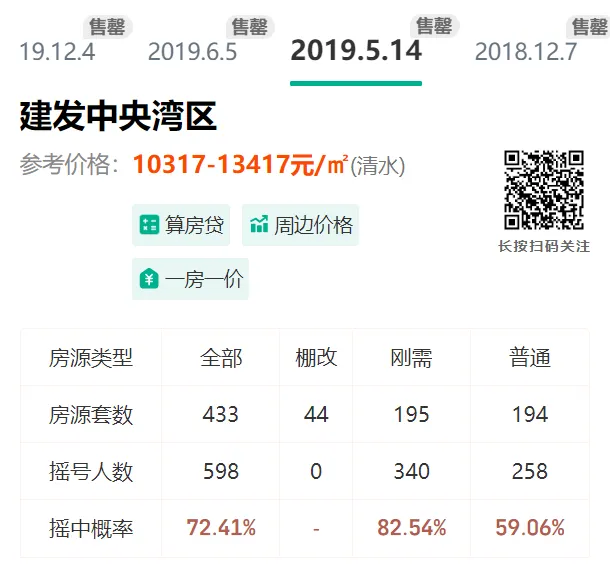
Task: Click the dash cell under 棚改 probability
Action: pyautogui.click(x=316, y=528)
